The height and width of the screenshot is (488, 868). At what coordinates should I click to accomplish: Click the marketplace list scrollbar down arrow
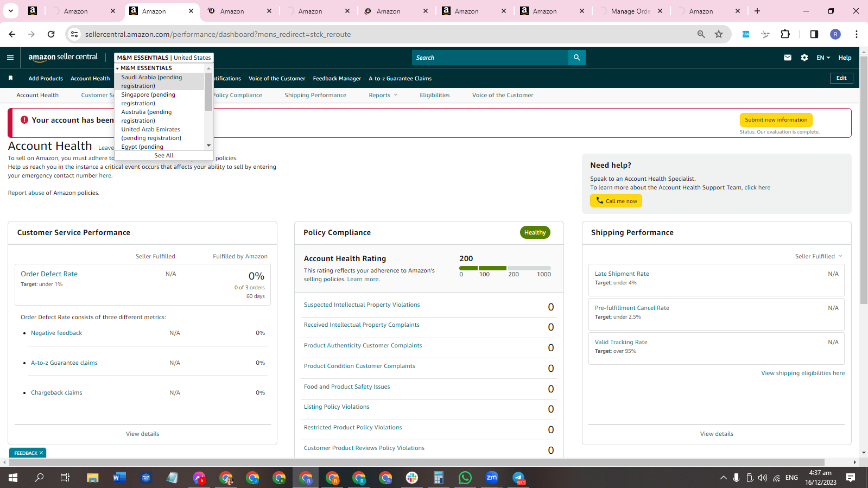(x=208, y=145)
